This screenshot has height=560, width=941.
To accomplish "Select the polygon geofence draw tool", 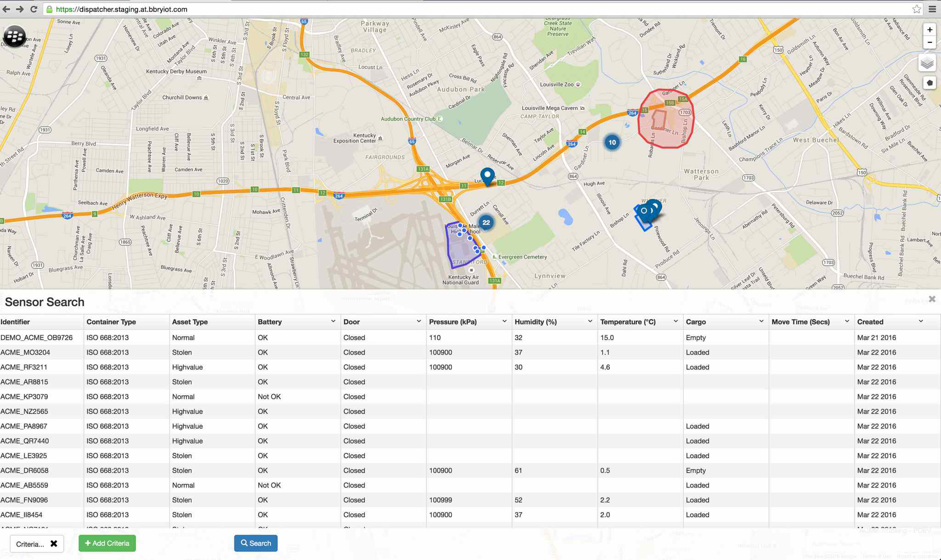I will point(930,83).
